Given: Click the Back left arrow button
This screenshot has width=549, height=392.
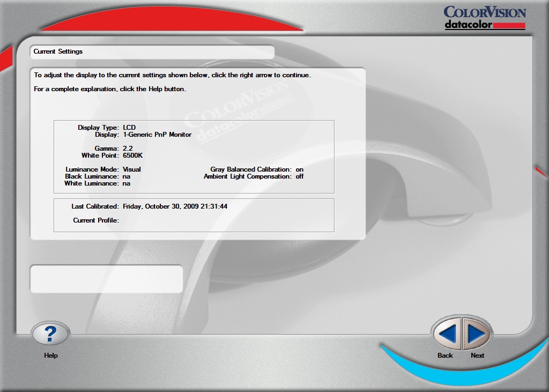Looking at the screenshot, I should 447,334.
